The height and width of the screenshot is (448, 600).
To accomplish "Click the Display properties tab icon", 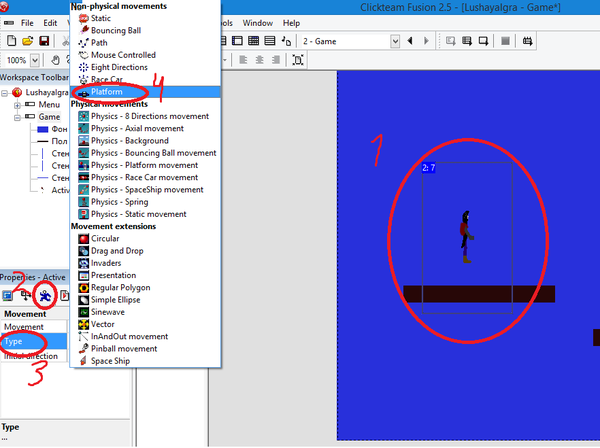I will [x=24, y=295].
